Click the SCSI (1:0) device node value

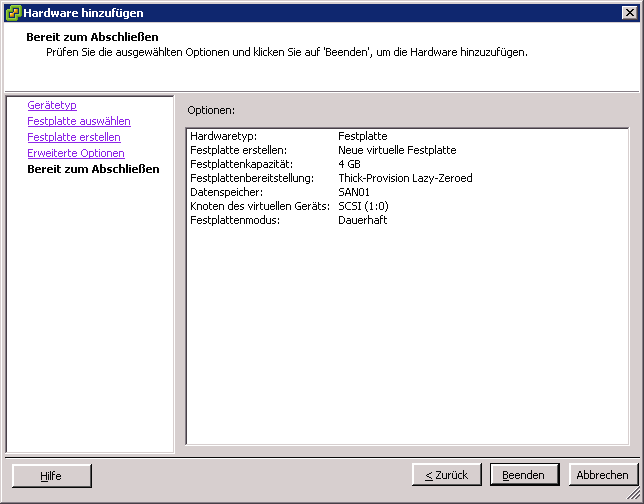click(363, 206)
